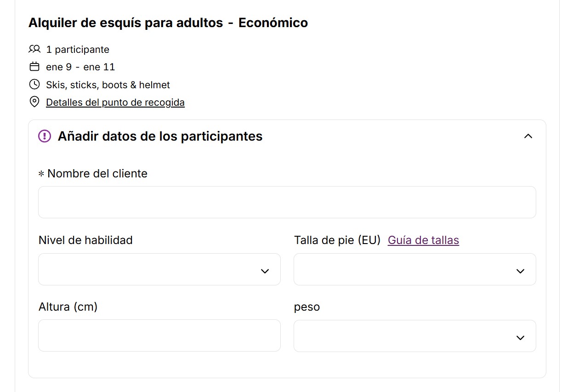
Task: Click the 'ene 9 - ene 11' date text
Action: click(80, 67)
